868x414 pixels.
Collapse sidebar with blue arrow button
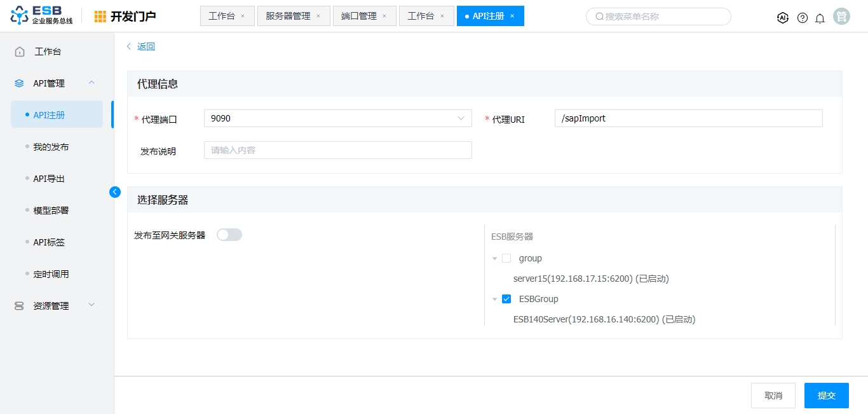(x=115, y=191)
